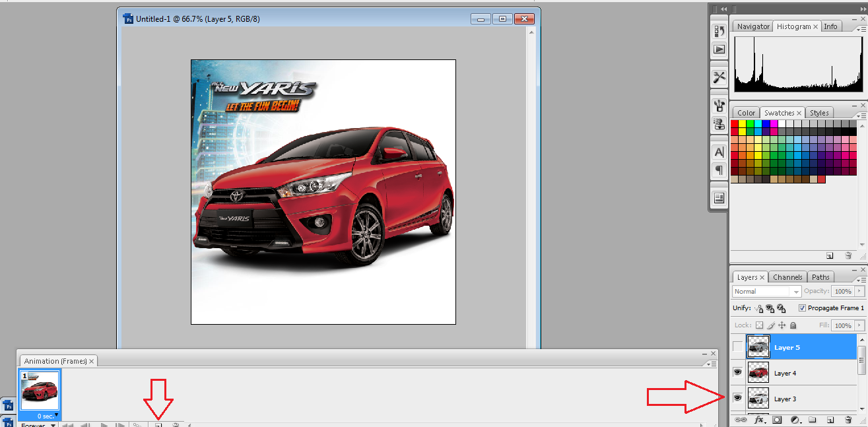Image resolution: width=868 pixels, height=427 pixels.
Task: Play the animation
Action: tap(104, 425)
